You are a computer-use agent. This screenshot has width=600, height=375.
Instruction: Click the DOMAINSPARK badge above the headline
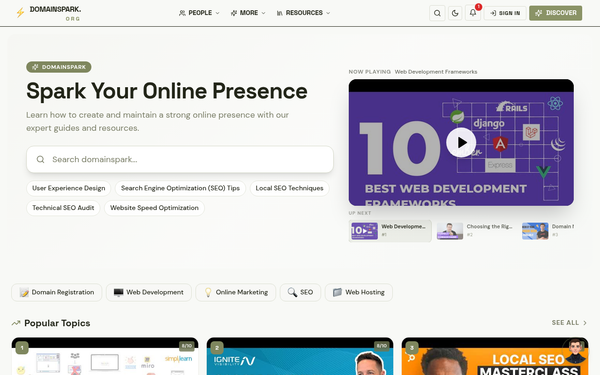pyautogui.click(x=59, y=67)
